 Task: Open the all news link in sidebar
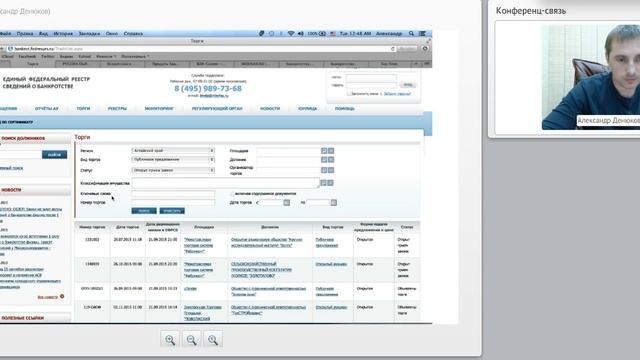pyautogui.click(x=48, y=297)
